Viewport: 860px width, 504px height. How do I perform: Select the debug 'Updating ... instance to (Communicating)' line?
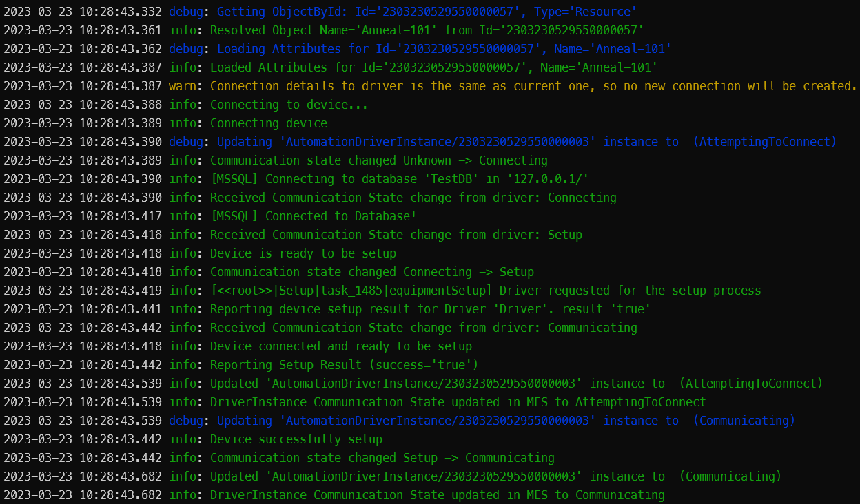pos(400,421)
